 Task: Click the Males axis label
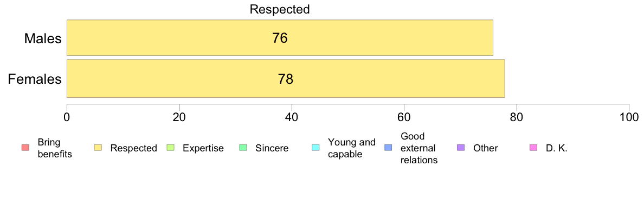43,38
